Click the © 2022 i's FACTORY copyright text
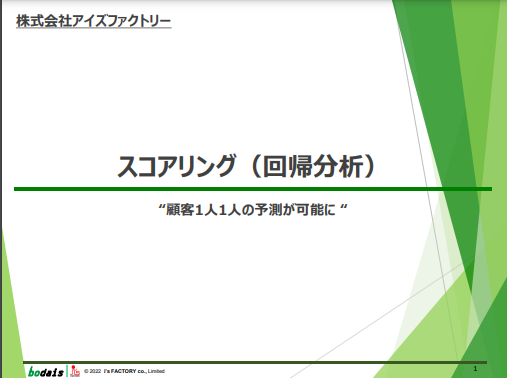Viewport: 507px width, 378px height. pos(124,371)
